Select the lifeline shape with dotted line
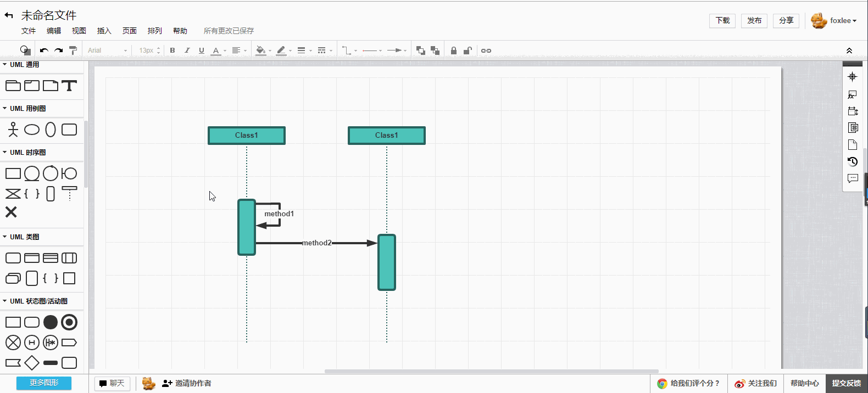 [x=69, y=193]
